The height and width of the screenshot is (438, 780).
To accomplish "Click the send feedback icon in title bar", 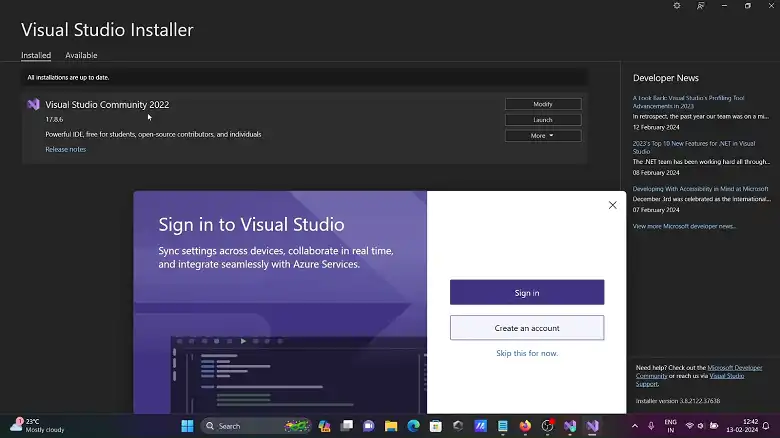I will point(700,5).
